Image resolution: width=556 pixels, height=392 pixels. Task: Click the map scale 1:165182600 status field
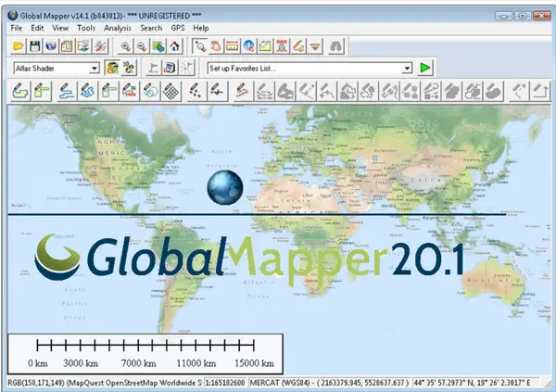click(225, 383)
